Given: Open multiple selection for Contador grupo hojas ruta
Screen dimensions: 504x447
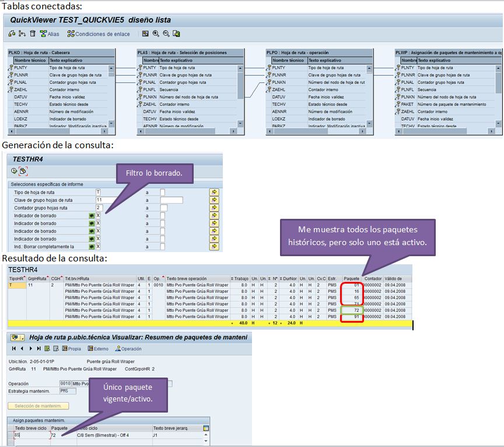Looking at the screenshot, I should pos(214,208).
